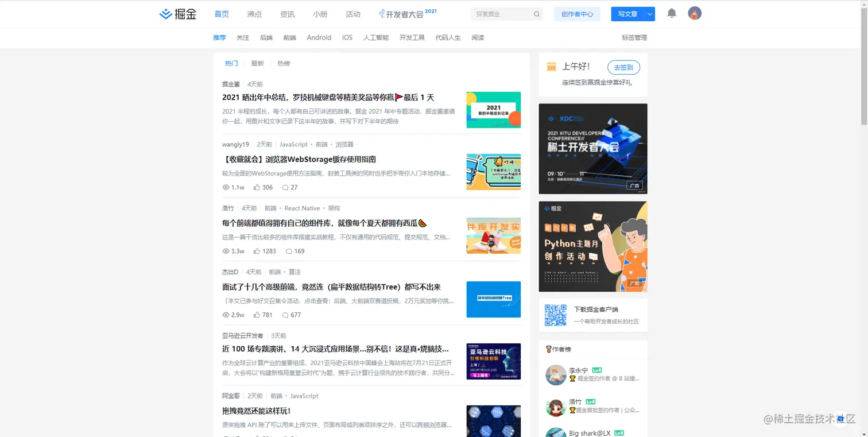Open the 资讯 nav tab

tap(288, 14)
